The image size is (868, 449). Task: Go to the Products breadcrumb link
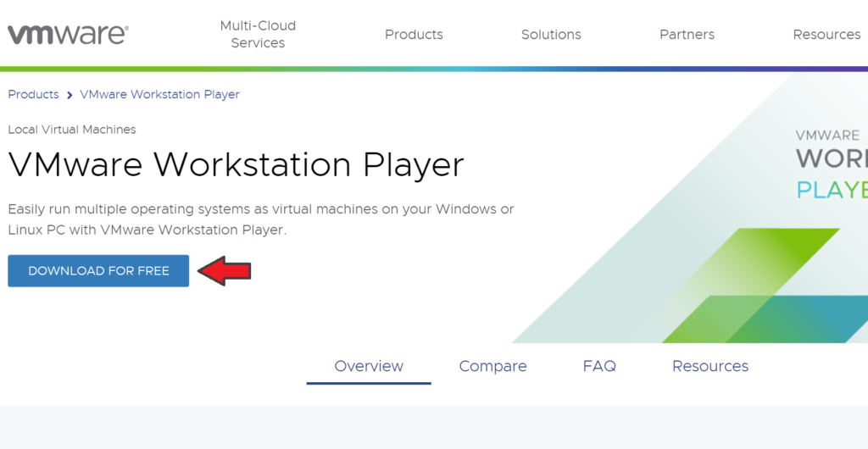33,95
